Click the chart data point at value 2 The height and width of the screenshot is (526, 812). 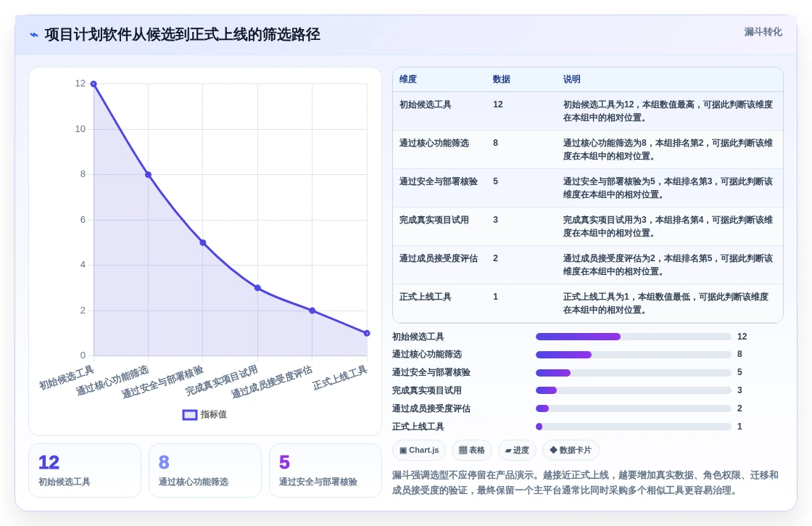click(x=312, y=311)
